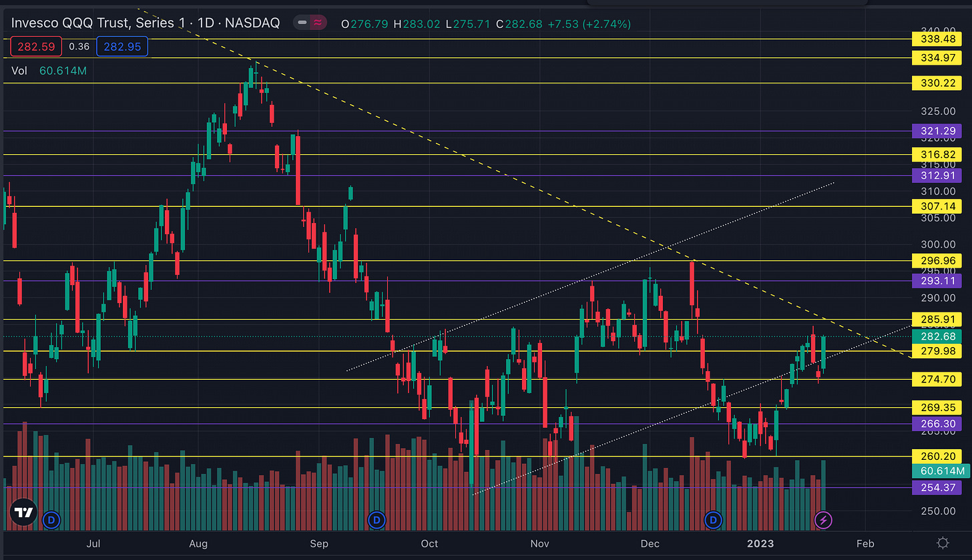Viewport: 972px width, 560px height.
Task: Open the dividend marker left of Jul
Action: (51, 519)
